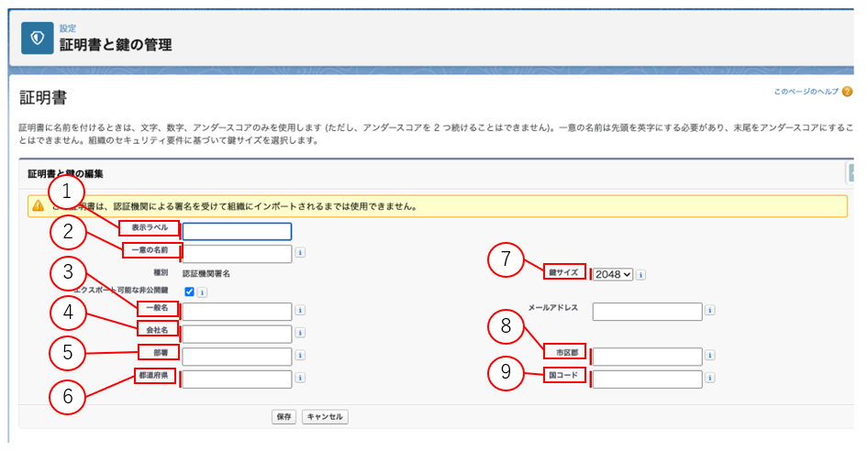Click the キャンセル button
The height and width of the screenshot is (451, 868).
tap(325, 417)
